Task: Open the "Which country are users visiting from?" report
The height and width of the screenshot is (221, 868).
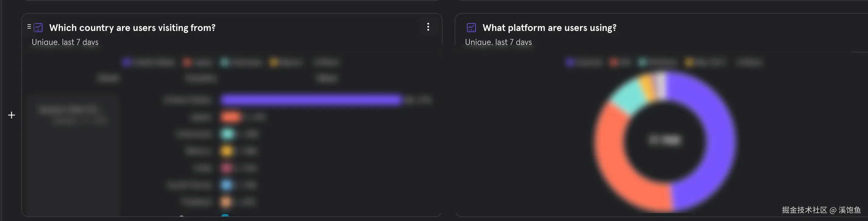Action: point(132,28)
